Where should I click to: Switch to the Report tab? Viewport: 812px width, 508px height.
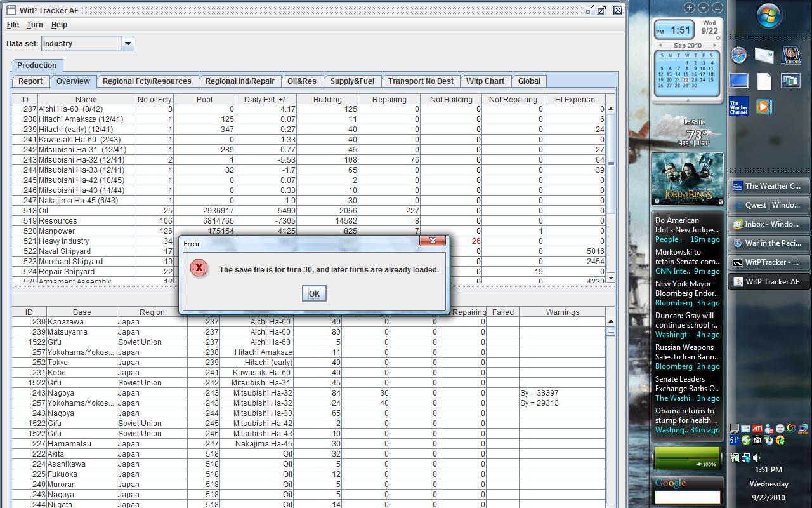coord(30,81)
